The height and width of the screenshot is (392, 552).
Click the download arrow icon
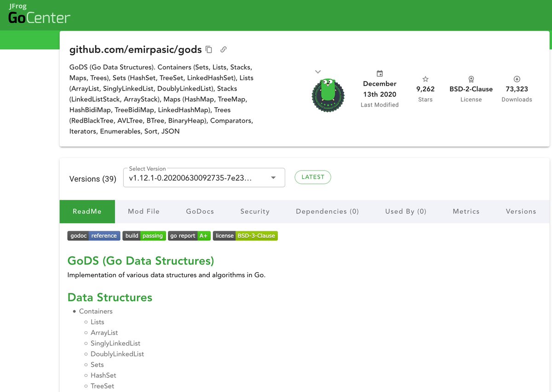[517, 79]
